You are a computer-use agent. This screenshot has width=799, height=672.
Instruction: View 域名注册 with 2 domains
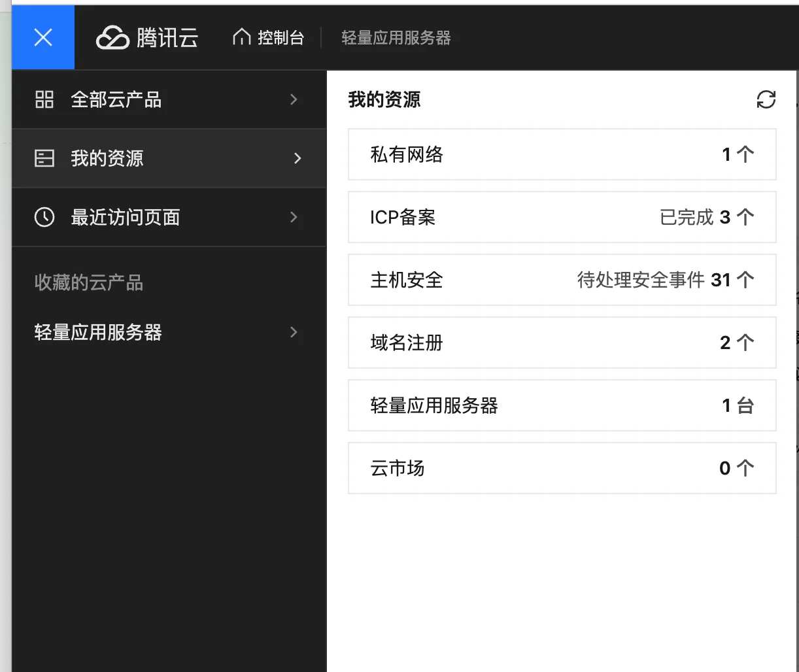[562, 343]
